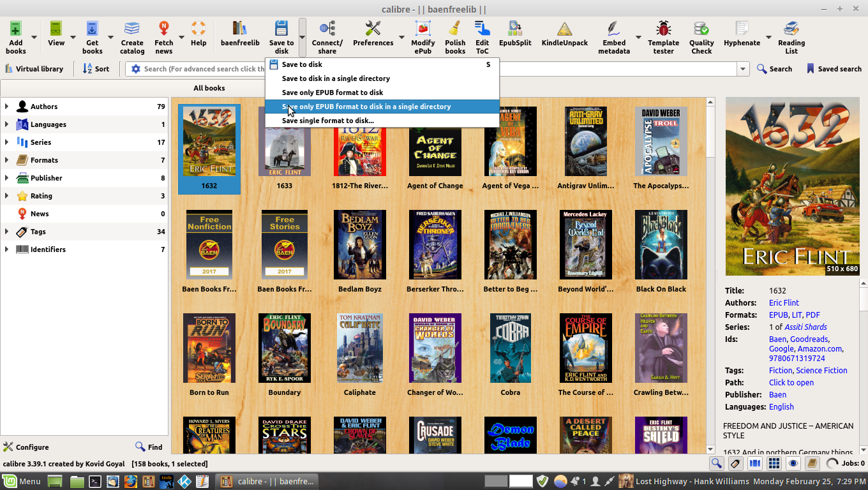The image size is (868, 490).
Task: Expand the Rating category
Action: [x=7, y=196]
